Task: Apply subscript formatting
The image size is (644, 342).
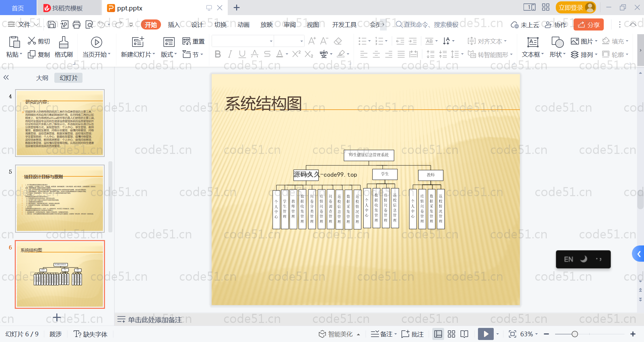Action: coord(309,54)
